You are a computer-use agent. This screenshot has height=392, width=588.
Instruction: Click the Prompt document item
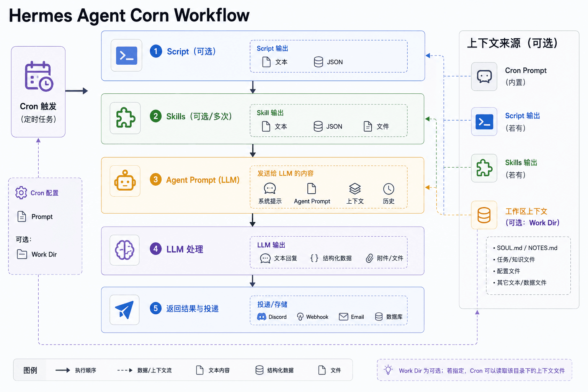35,217
